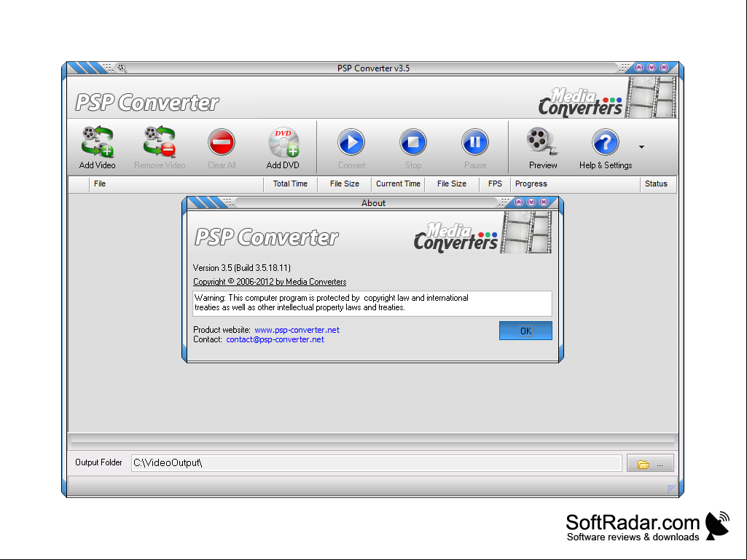Sort by the File column header
747x560 pixels.
coord(176,184)
